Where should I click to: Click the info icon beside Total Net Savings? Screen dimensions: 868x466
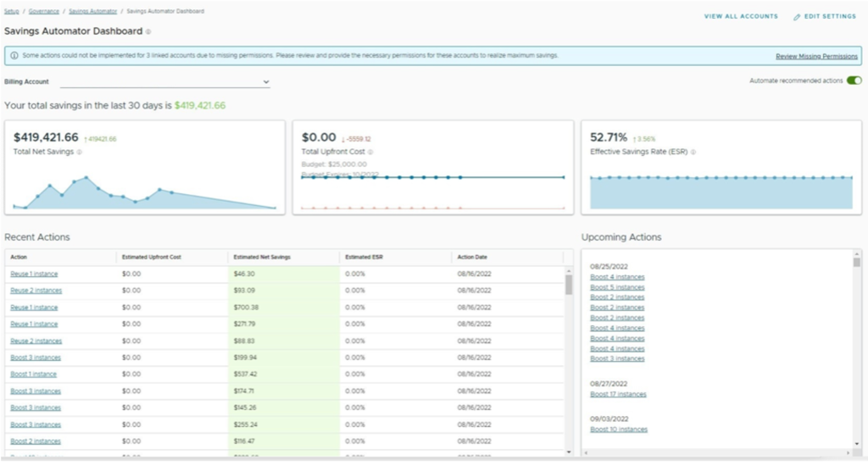(x=80, y=153)
